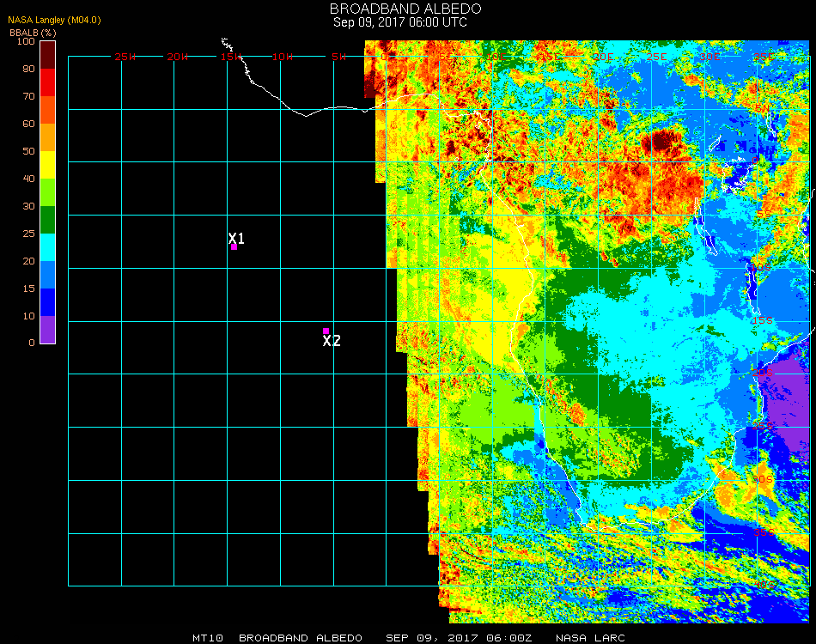This screenshot has width=816, height=644.
Task: Click the 30E longitude label
Action: (x=709, y=57)
